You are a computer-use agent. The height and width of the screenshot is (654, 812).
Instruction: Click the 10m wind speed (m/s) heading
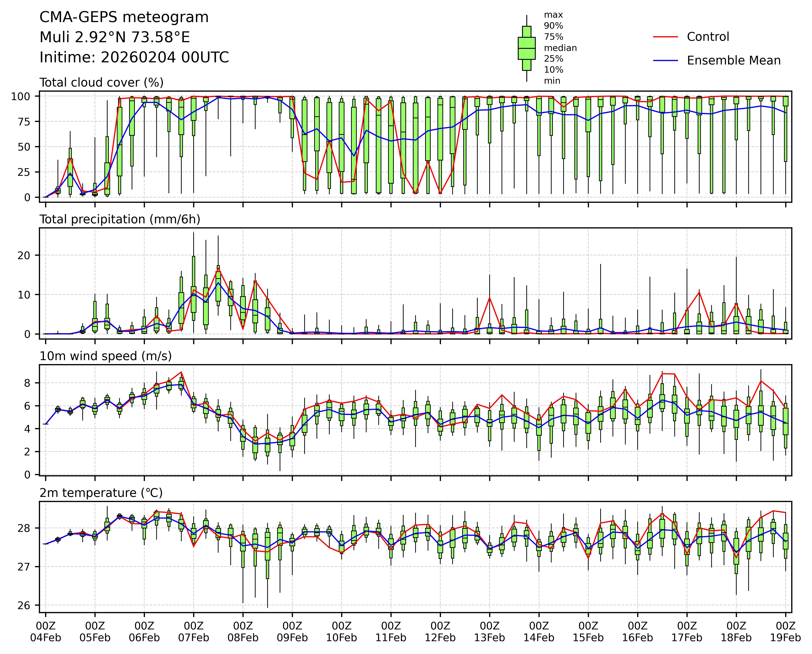click(105, 356)
